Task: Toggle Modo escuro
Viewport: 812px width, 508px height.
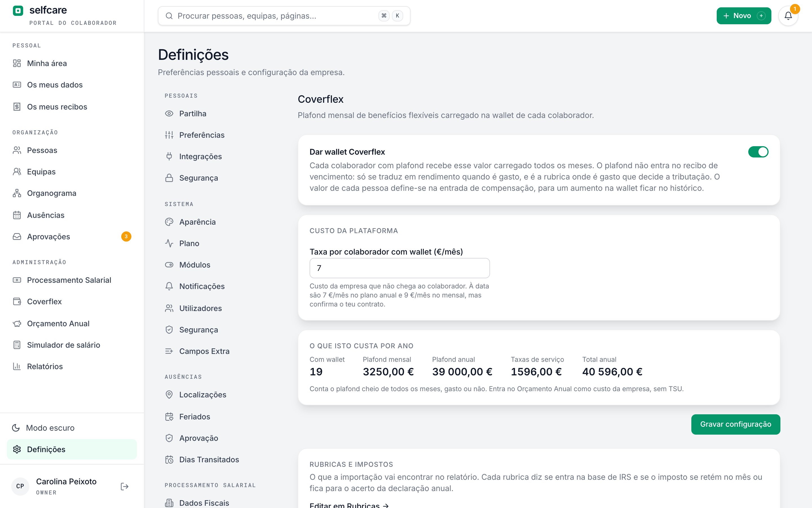Action: click(72, 428)
